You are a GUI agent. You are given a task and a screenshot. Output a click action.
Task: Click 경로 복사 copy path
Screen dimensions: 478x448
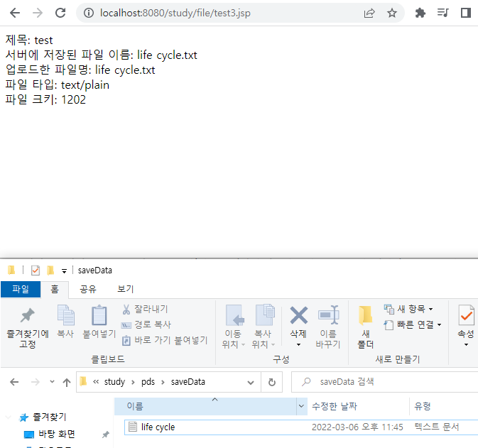146,324
